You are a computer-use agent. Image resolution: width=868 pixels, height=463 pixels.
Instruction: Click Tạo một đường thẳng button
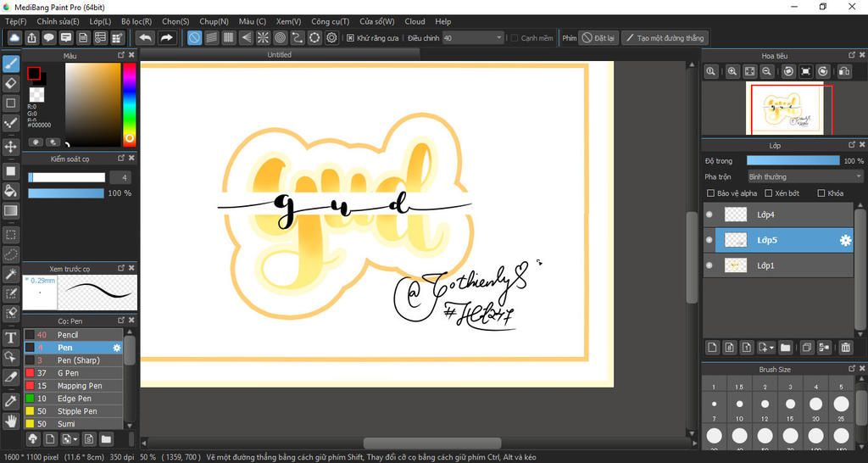coord(665,38)
